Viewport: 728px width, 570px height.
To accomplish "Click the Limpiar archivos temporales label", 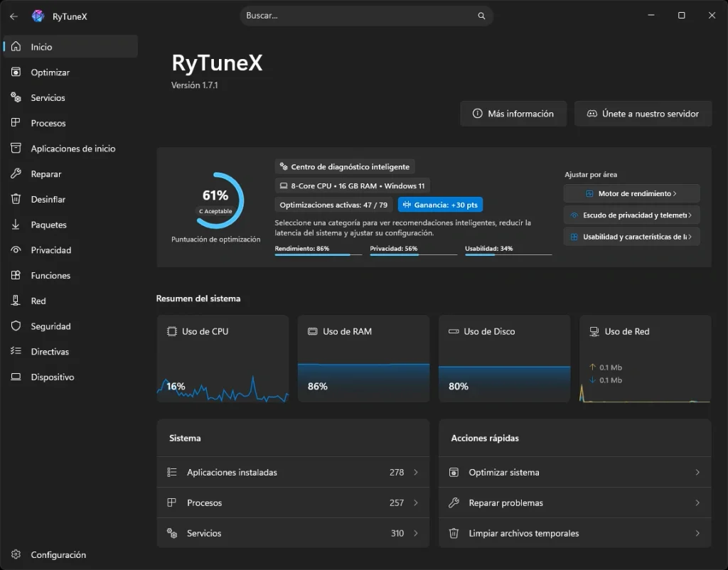I will (524, 533).
